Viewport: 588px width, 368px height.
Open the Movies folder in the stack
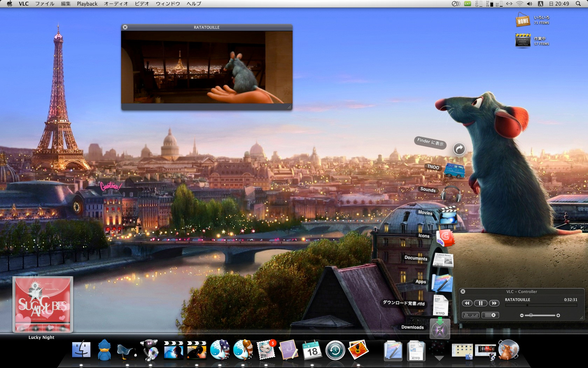click(448, 216)
